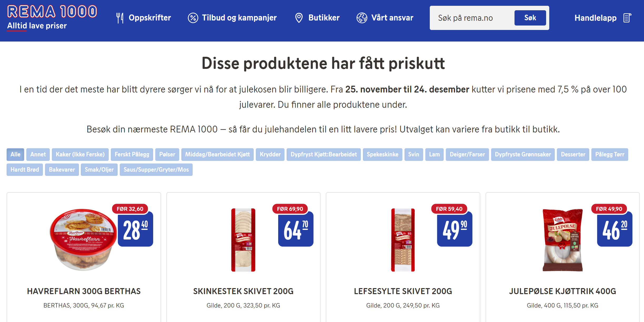The width and height of the screenshot is (644, 322).
Task: Click the percent icon for Tilbud
Action: 193,18
